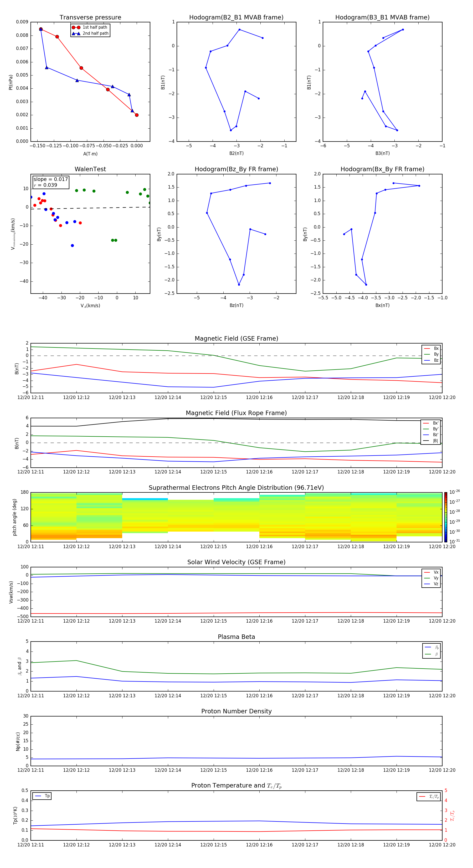Click the 'B3(nT)' x-axis label
Screen dimensions: 473x868
[382, 153]
